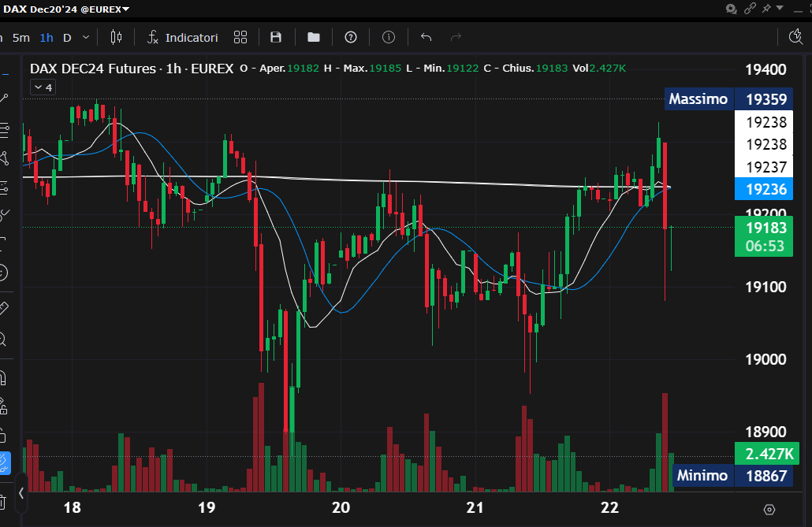The image size is (812, 527).
Task: Switch to the D daily timeframe
Action: 67,37
